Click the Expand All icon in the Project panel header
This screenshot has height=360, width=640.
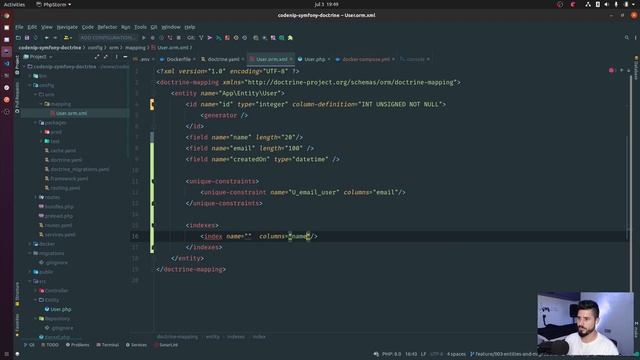tap(97, 57)
